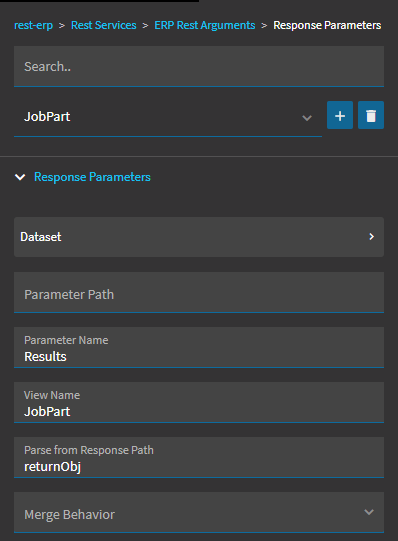Viewport: 398px width, 541px height.
Task: Click the trash icon to delete JobPart
Action: 371,115
